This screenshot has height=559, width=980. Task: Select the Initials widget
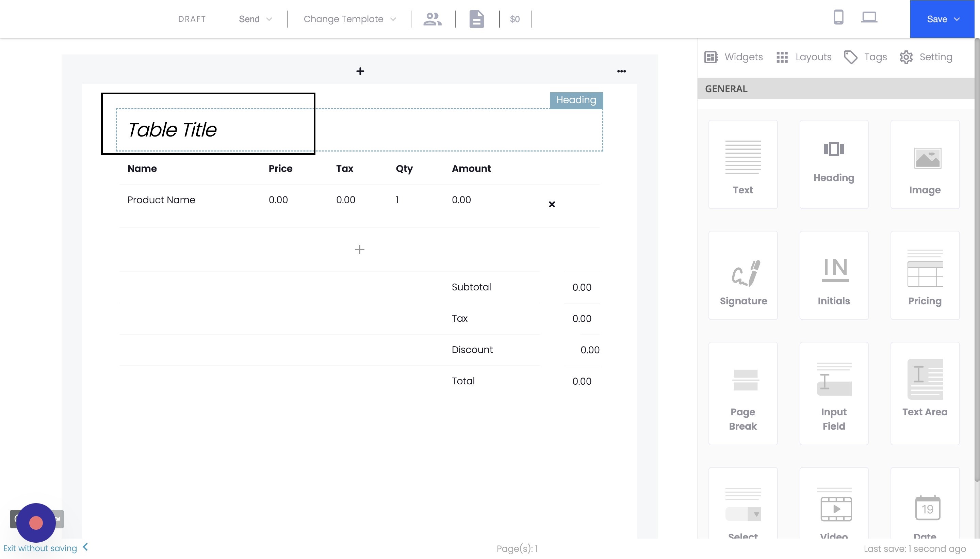coord(833,275)
